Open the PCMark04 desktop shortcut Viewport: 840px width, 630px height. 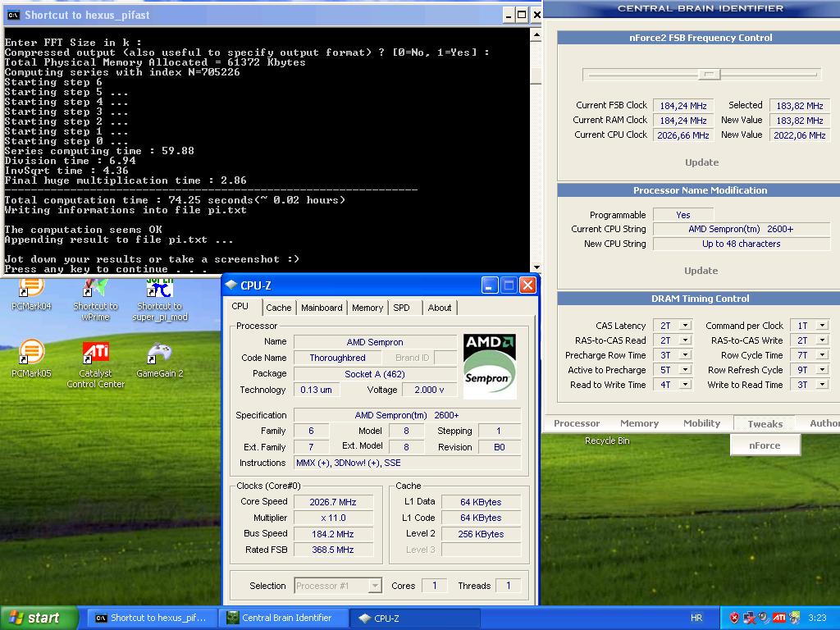[x=31, y=293]
